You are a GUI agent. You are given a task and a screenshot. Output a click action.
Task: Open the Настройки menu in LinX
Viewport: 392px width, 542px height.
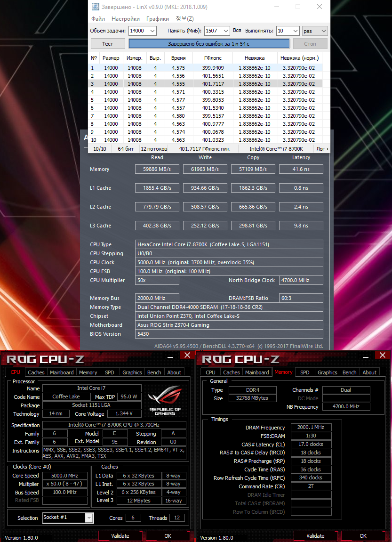126,19
